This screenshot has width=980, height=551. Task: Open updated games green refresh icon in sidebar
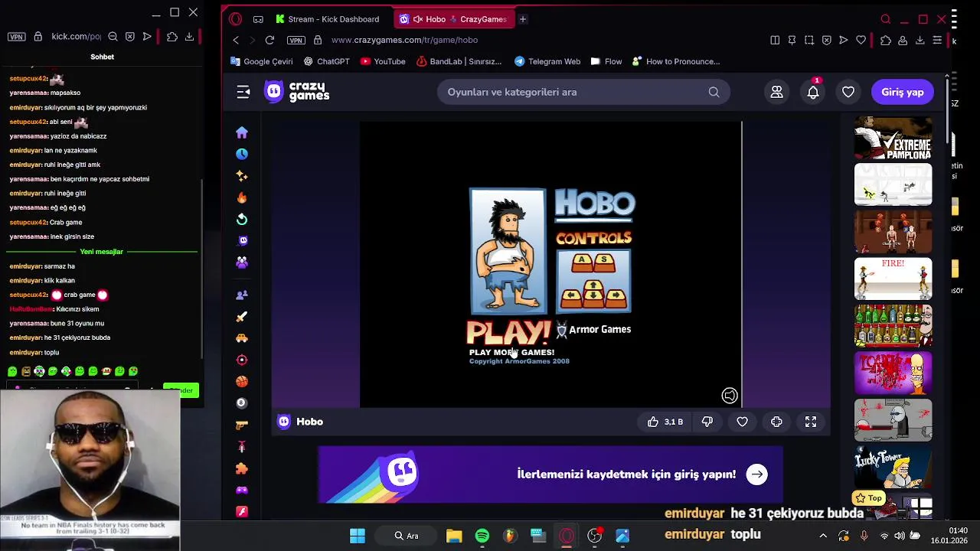click(242, 219)
